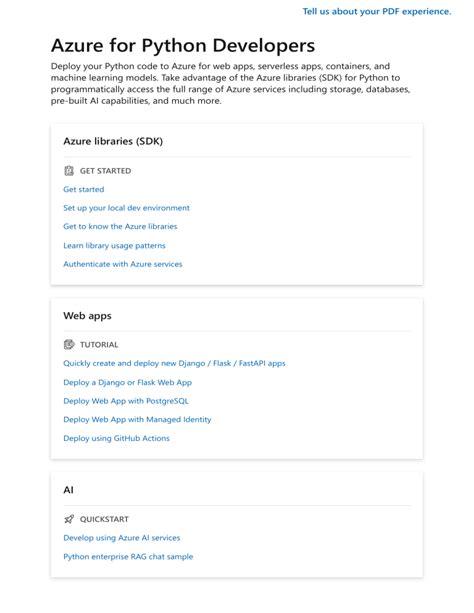474x613 pixels.
Task: Open 'Get to know the Azure libraries'
Action: coord(120,226)
